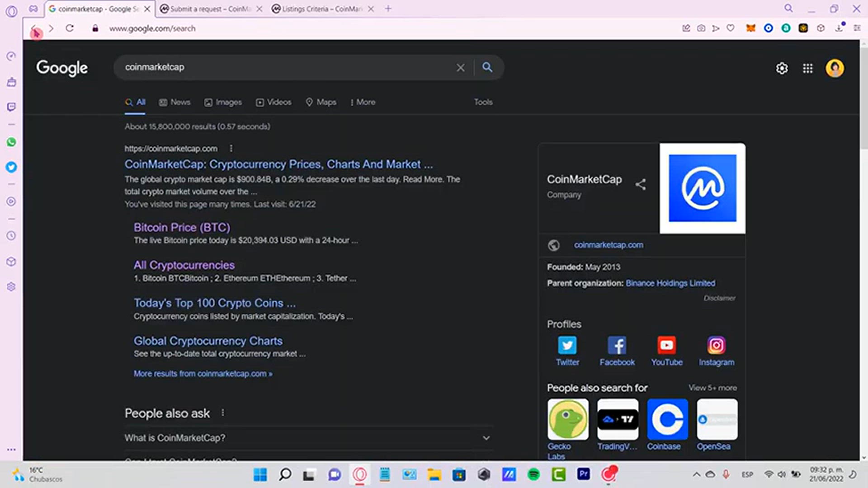Screen dimensions: 868x488
Task: Click the browser back arrow
Action: coord(33,28)
